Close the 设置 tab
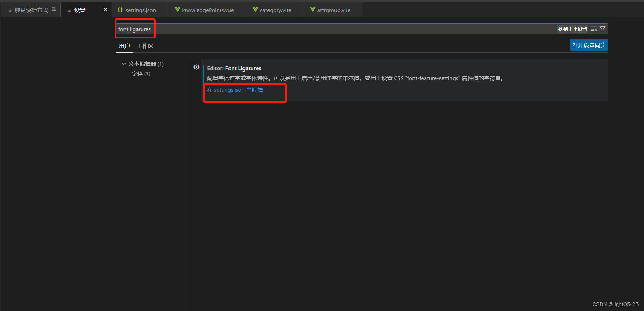Screen dimensions: 644x311 point(105,10)
